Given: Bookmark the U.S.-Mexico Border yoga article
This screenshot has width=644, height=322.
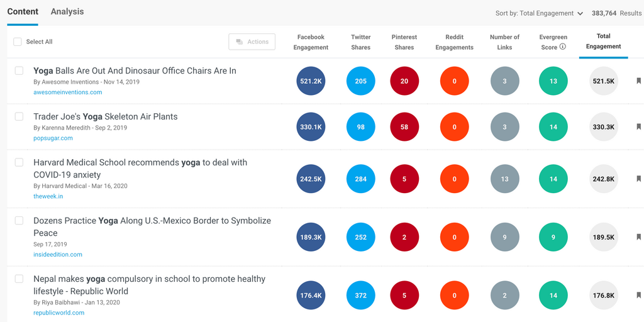Looking at the screenshot, I should [x=638, y=237].
